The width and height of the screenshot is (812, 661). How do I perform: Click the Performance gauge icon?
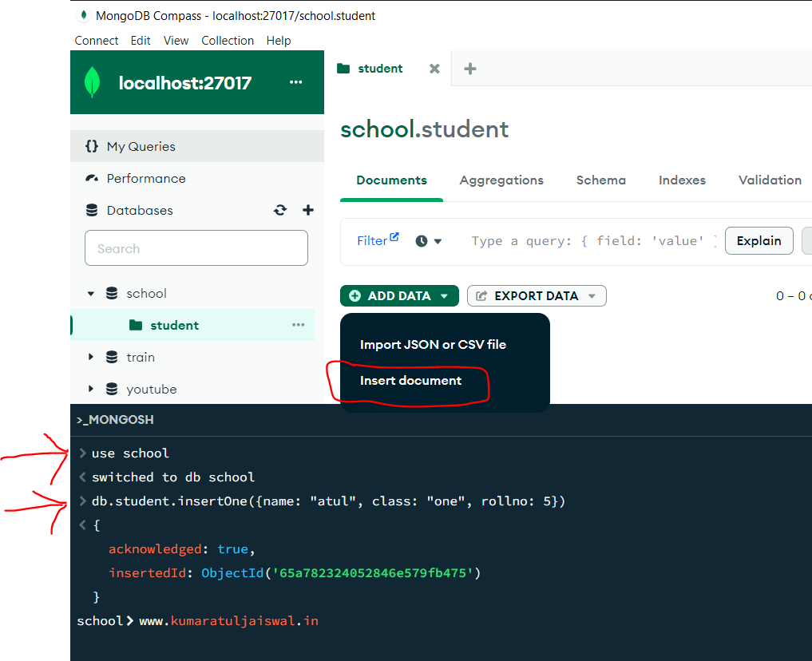click(92, 179)
